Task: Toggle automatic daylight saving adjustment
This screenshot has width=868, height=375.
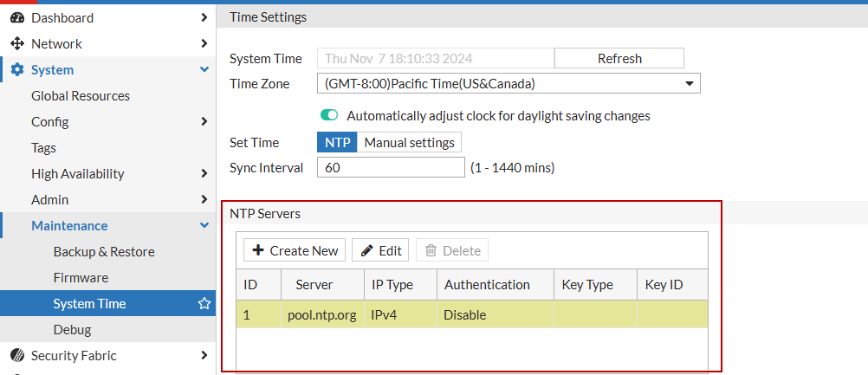Action: pyautogui.click(x=329, y=115)
